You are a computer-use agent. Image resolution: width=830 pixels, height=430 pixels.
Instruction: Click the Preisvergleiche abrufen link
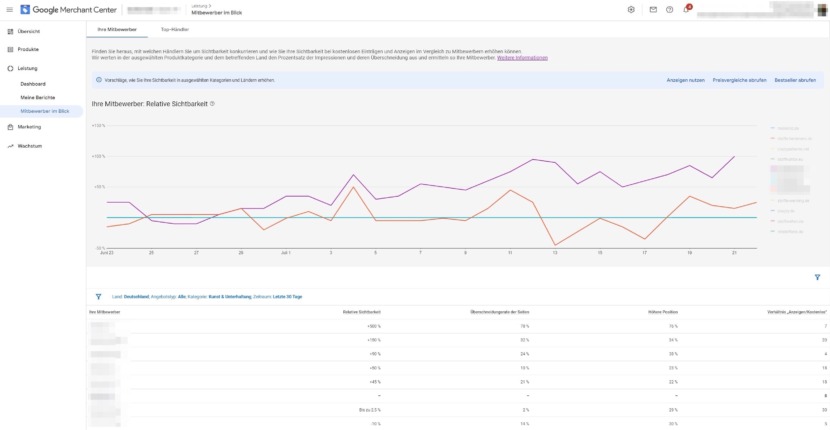[x=739, y=80]
